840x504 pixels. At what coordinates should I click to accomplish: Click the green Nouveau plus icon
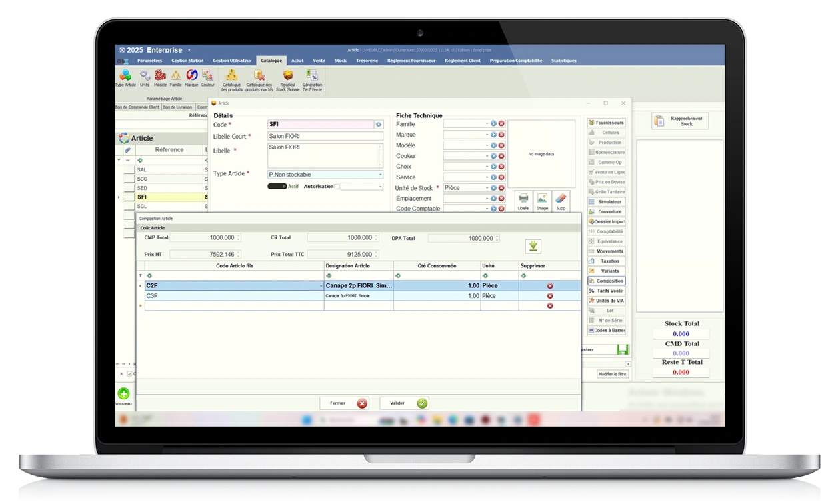tap(123, 394)
